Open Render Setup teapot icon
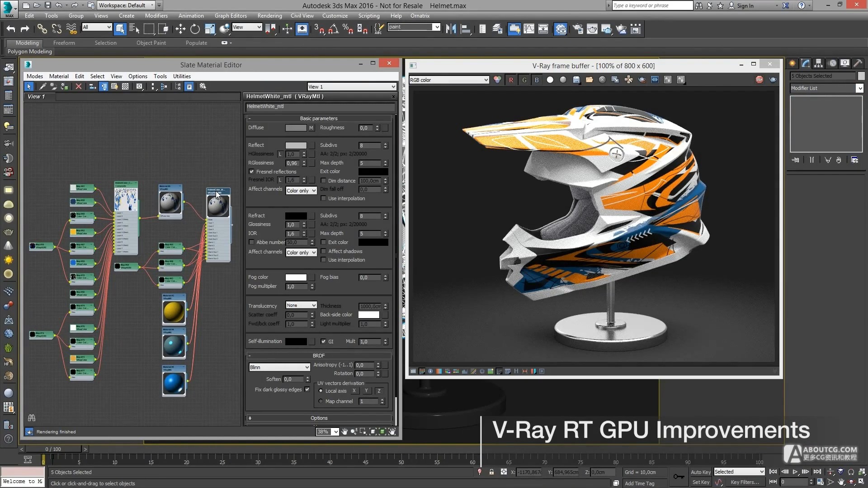 578,29
